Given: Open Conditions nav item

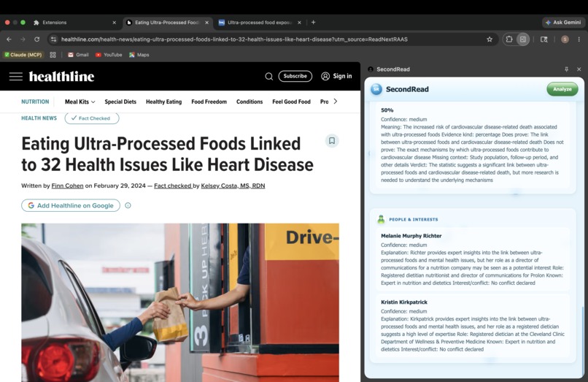Looking at the screenshot, I should pyautogui.click(x=249, y=102).
